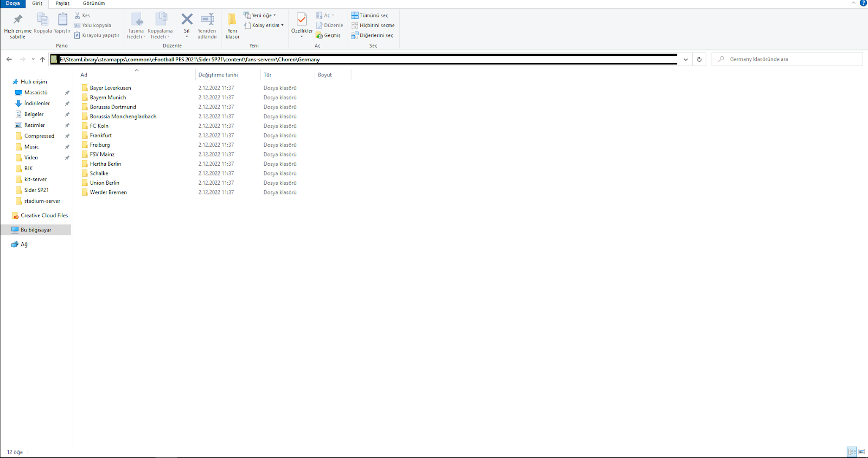Click Tümünü seç select all

click(x=369, y=15)
